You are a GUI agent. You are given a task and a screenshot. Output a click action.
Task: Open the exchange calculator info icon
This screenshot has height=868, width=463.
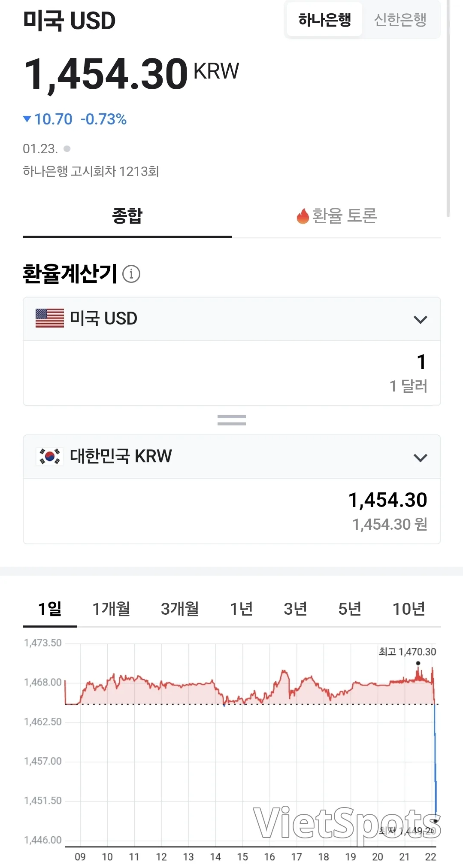tap(131, 274)
